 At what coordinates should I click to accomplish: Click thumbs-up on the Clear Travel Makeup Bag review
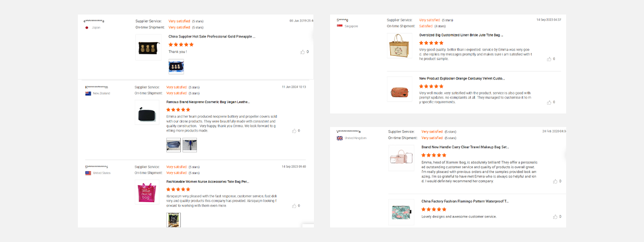click(x=556, y=181)
